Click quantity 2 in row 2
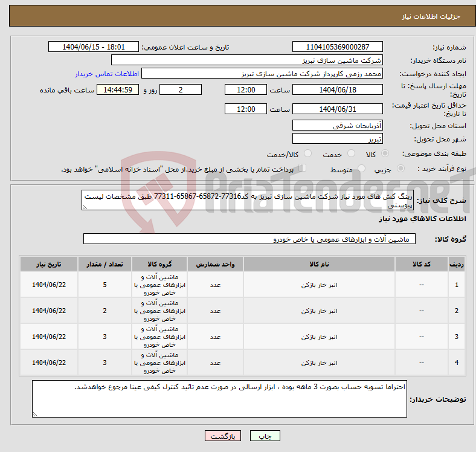476x452 pixels. 105,311
